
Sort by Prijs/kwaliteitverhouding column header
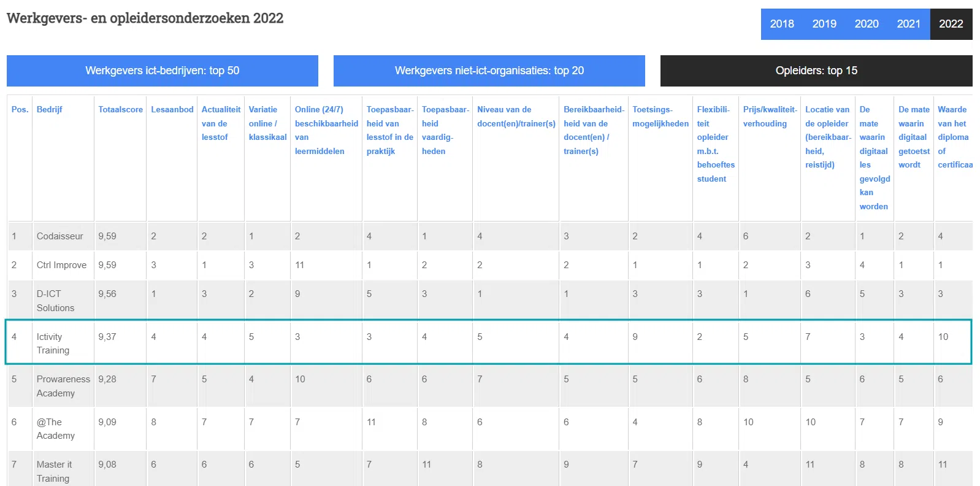click(x=770, y=117)
